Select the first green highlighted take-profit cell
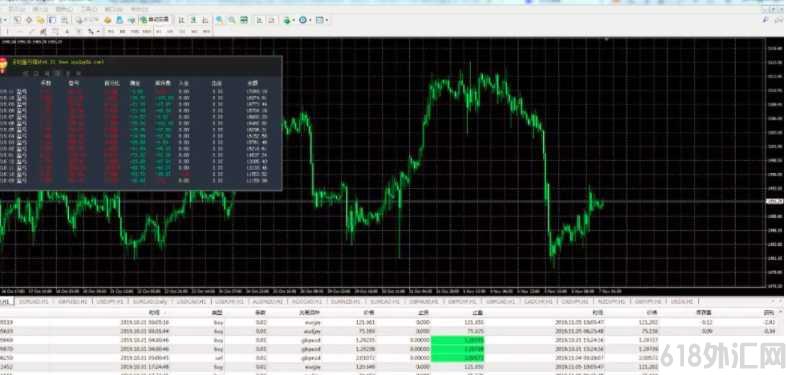Image resolution: width=788 pixels, height=375 pixels. [457, 340]
